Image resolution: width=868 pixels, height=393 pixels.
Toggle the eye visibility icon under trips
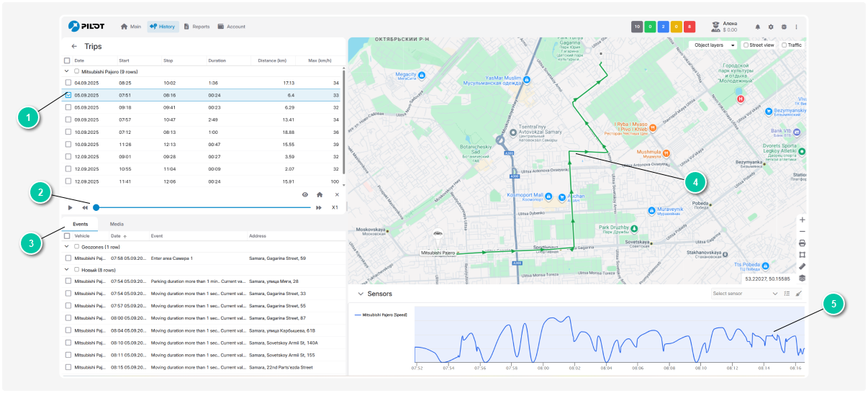(x=305, y=194)
